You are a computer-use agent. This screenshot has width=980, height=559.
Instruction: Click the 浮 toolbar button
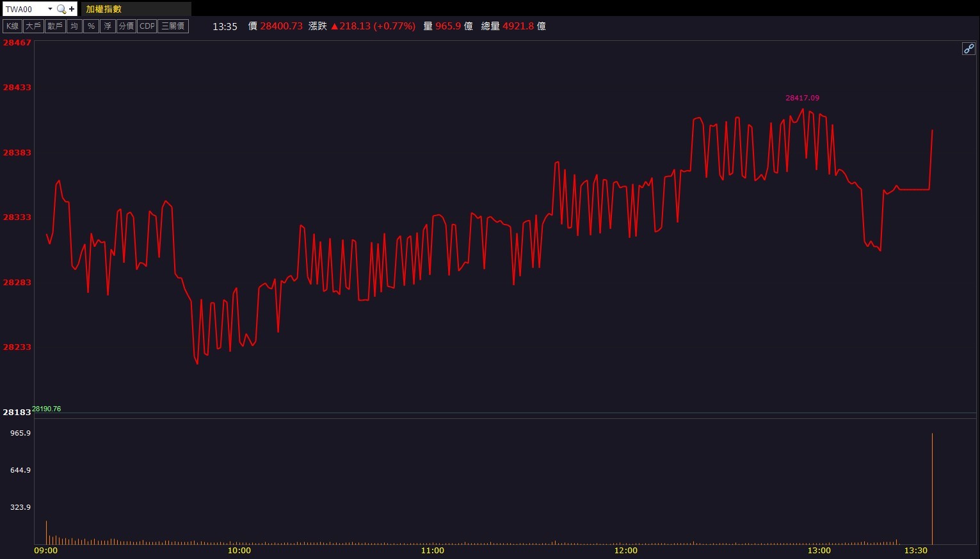tap(108, 26)
